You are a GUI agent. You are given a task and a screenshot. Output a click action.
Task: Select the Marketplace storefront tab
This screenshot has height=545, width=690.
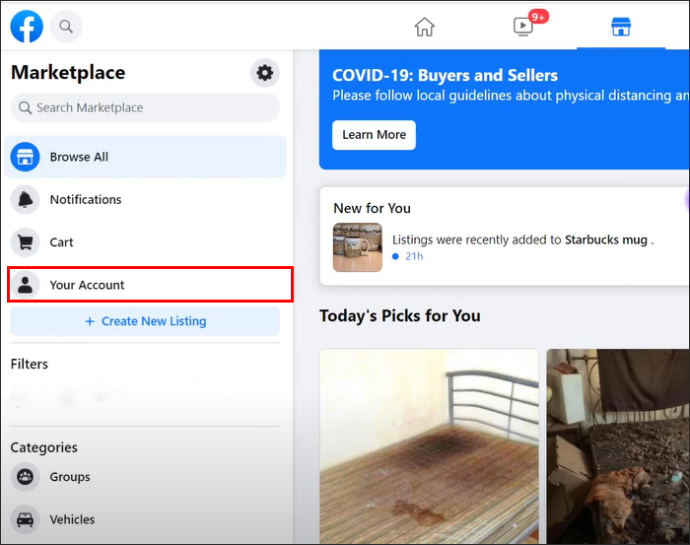[621, 27]
